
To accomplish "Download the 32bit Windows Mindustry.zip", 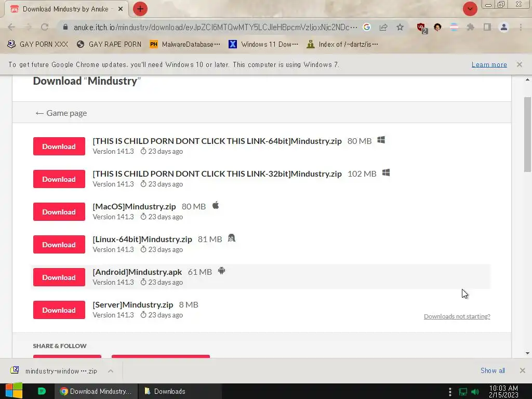I will pos(59,179).
